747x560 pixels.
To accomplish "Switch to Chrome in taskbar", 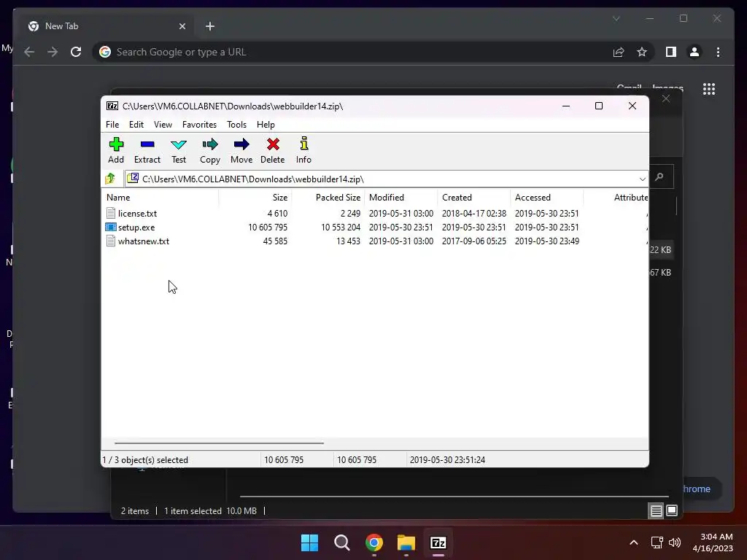I will [x=374, y=542].
